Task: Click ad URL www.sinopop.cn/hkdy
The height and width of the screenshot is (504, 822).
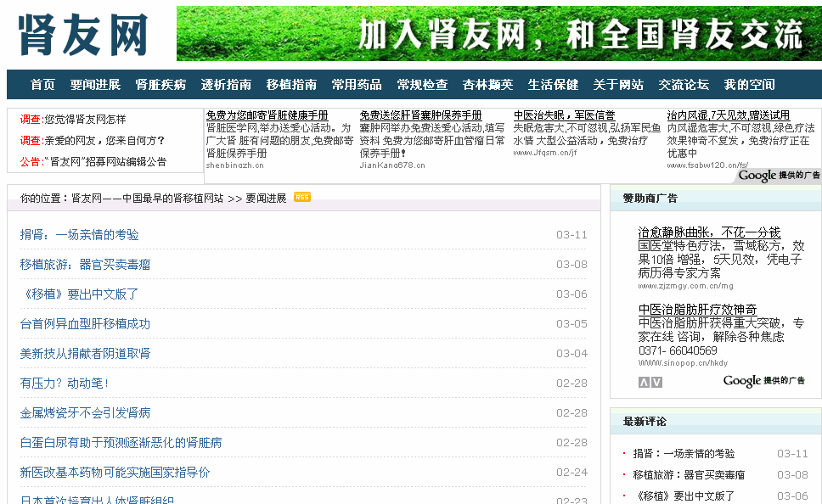Action: (683, 363)
